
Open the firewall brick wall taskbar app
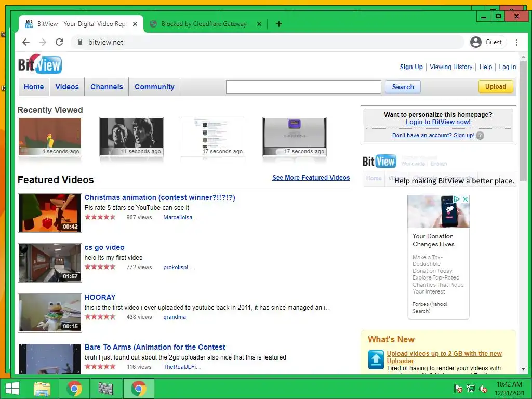[106, 389]
